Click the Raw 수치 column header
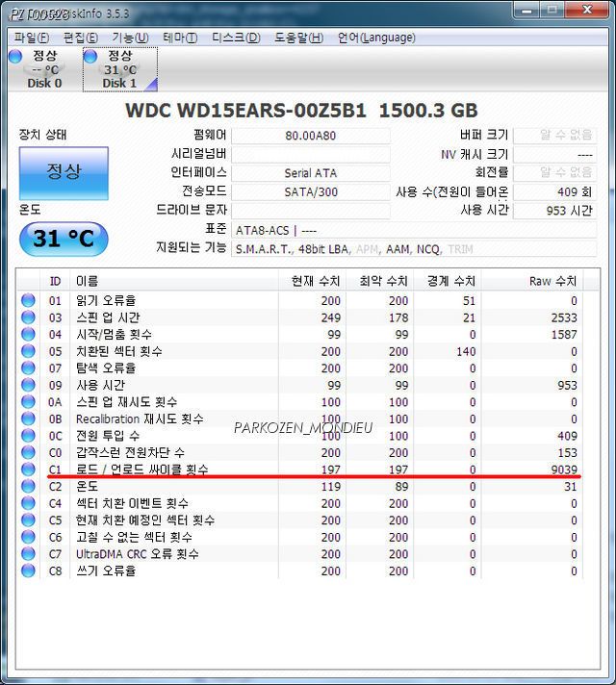 532,281
